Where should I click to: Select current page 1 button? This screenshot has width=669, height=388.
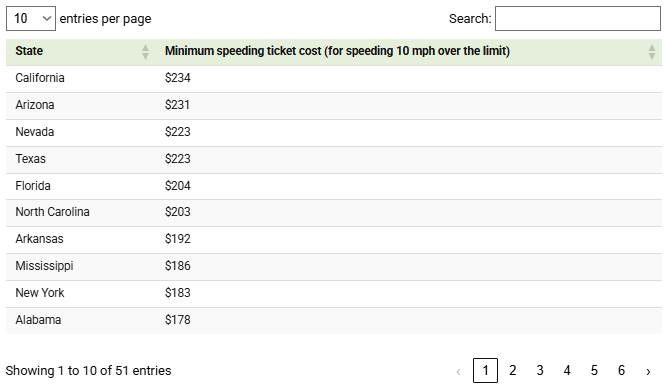coord(485,370)
